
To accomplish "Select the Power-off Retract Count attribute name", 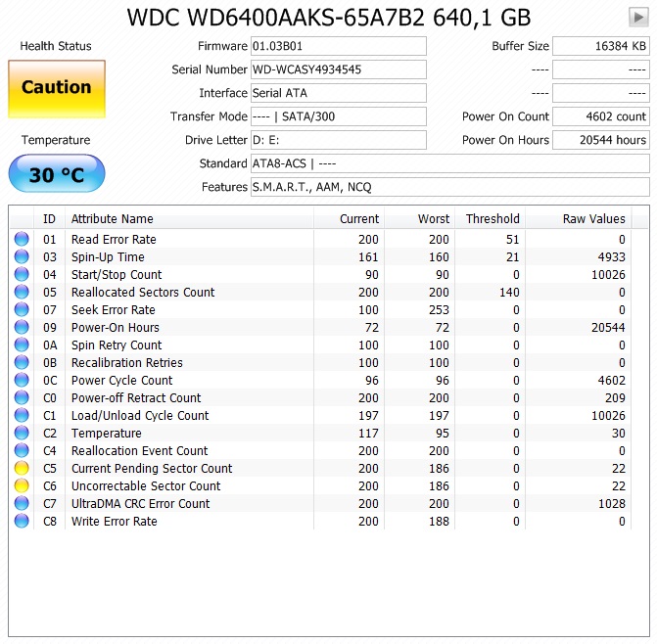I will point(136,397).
